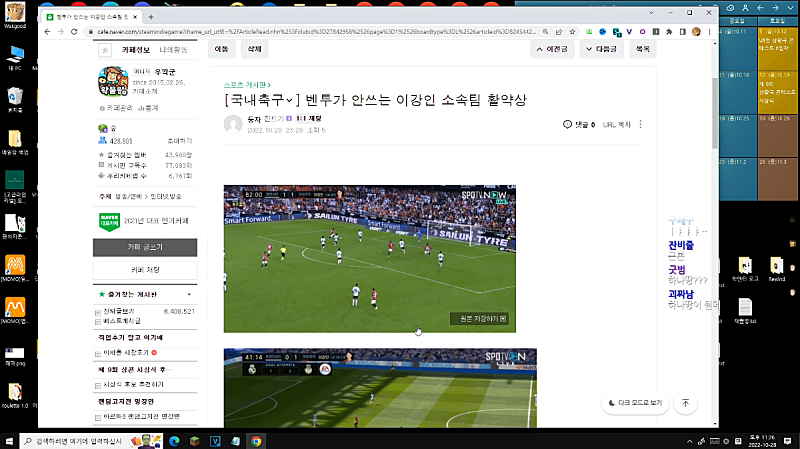Click the 목록 list button
Screen dimensions: 800x449
pyautogui.click(x=643, y=49)
